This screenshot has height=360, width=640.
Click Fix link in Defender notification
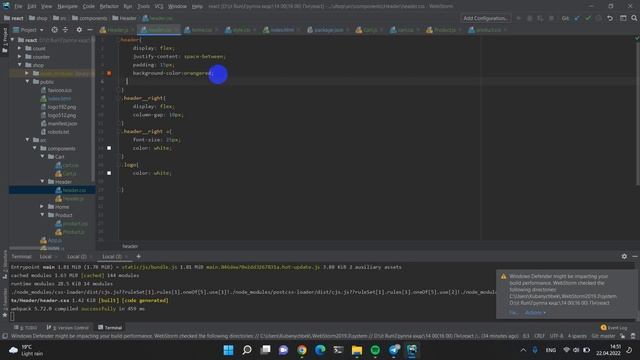click(x=513, y=313)
